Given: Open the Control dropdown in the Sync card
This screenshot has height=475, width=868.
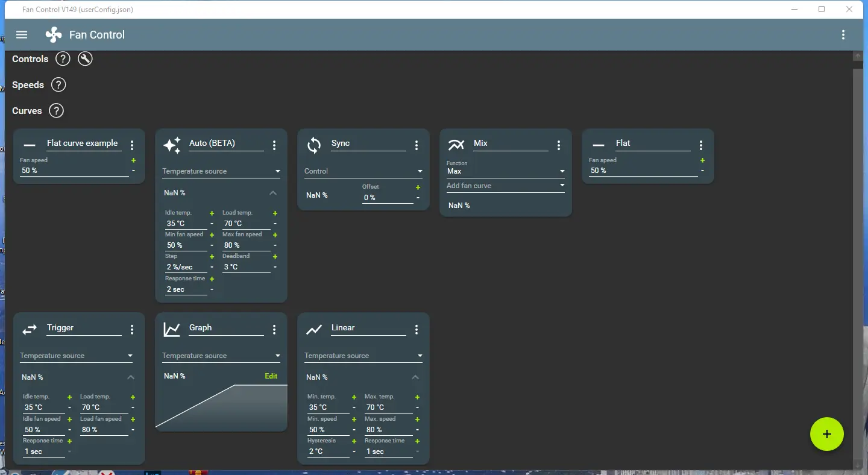Looking at the screenshot, I should tap(363, 171).
